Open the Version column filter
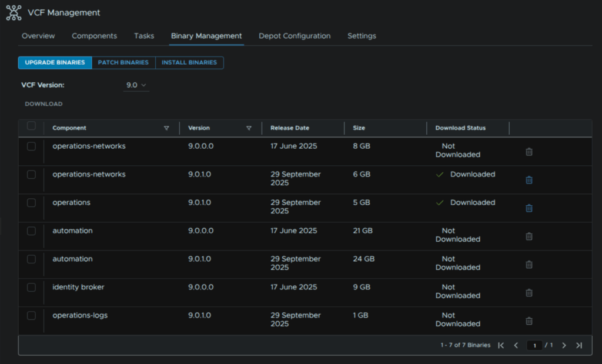The height and width of the screenshot is (364, 602). coord(249,128)
